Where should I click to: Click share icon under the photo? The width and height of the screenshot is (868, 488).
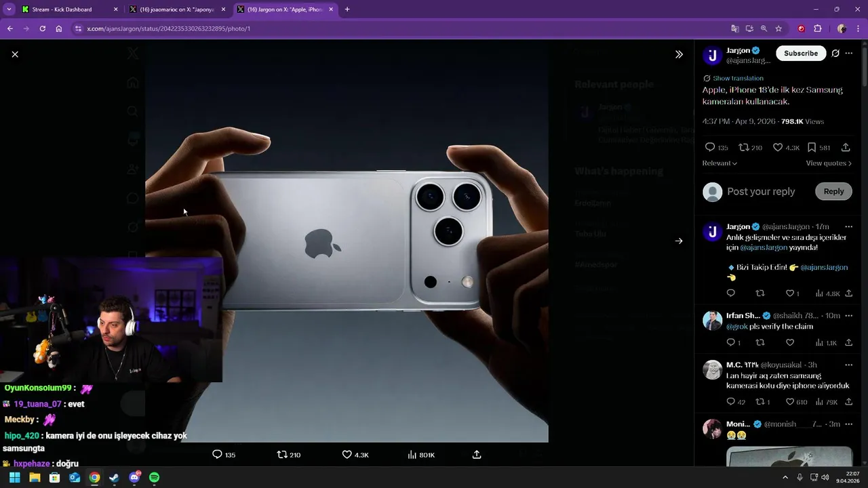tap(477, 454)
